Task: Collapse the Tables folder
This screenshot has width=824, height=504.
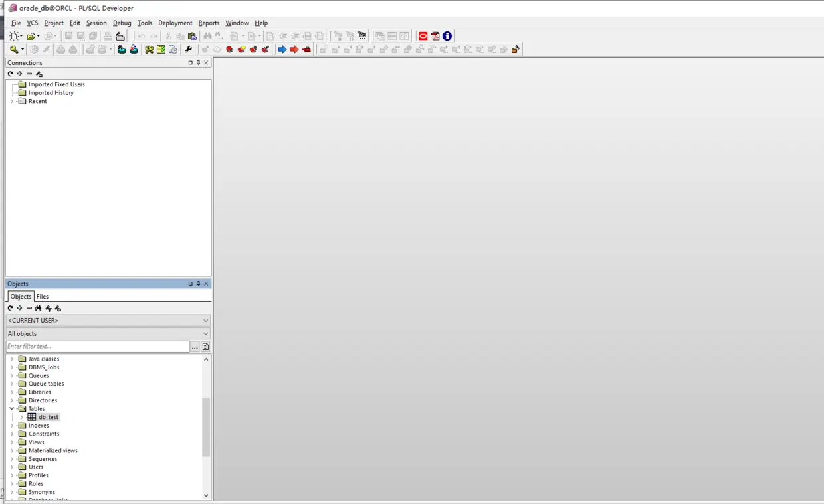Action: click(12, 409)
